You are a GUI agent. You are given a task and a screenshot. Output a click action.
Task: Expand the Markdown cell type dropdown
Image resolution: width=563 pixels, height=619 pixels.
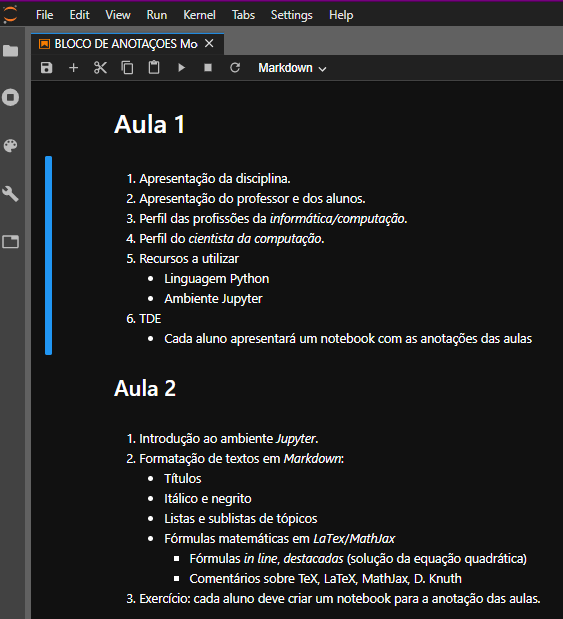tap(292, 68)
